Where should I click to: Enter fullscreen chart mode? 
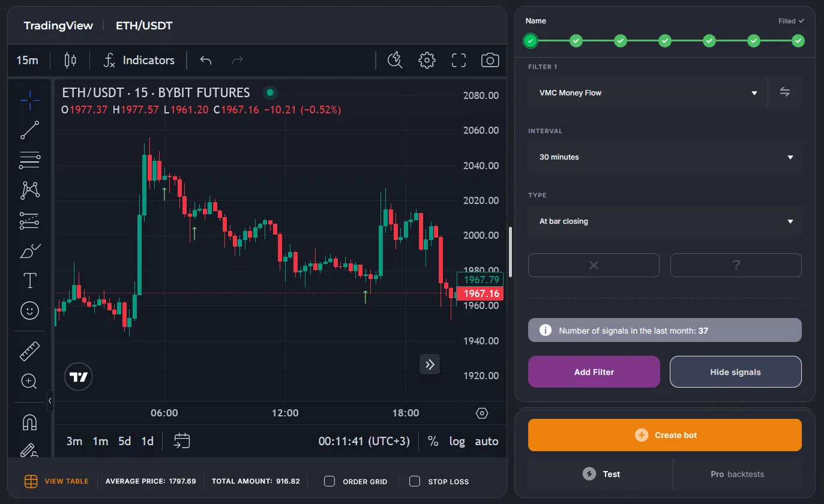click(x=459, y=60)
